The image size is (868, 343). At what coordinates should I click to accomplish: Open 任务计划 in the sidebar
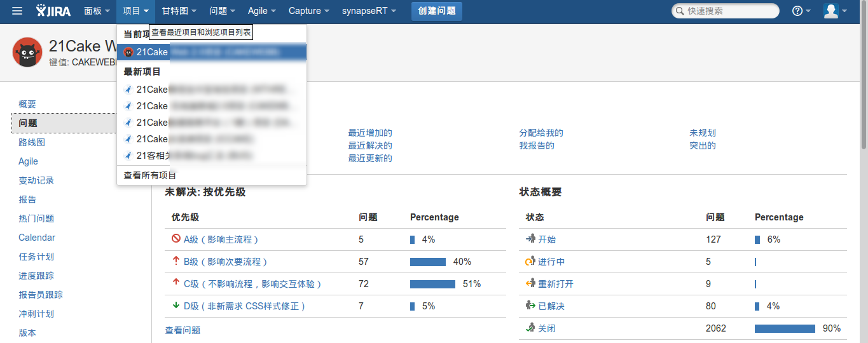tap(36, 257)
